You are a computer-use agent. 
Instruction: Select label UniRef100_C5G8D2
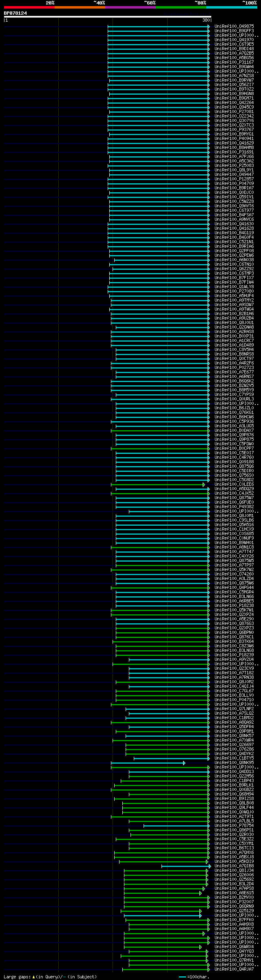tap(234, 480)
